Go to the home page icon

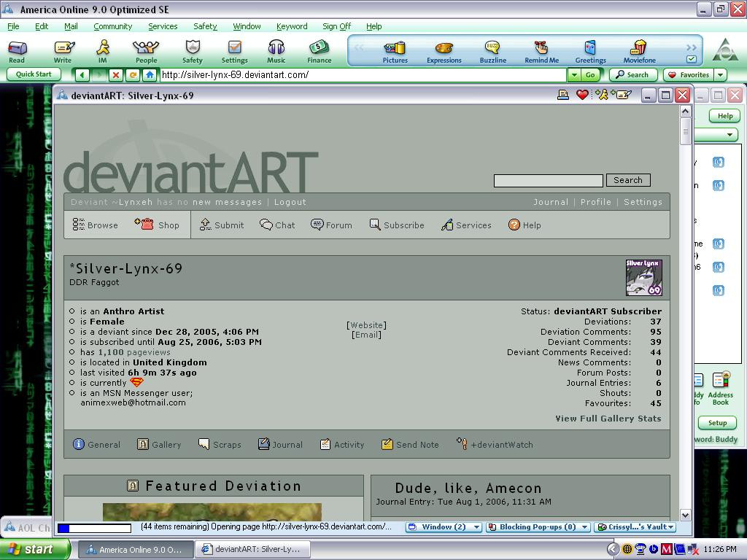[x=150, y=75]
